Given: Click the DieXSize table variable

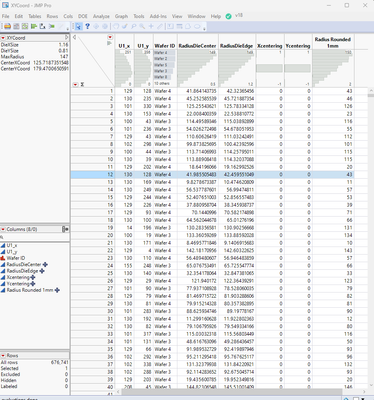Looking at the screenshot, I should pyautogui.click(x=10, y=45).
